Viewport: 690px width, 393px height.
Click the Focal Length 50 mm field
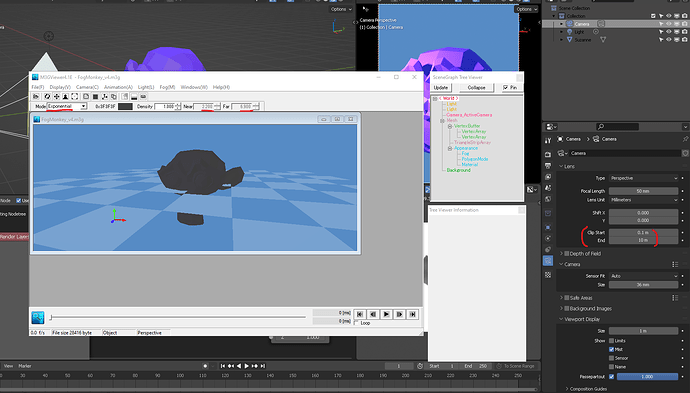tap(644, 191)
